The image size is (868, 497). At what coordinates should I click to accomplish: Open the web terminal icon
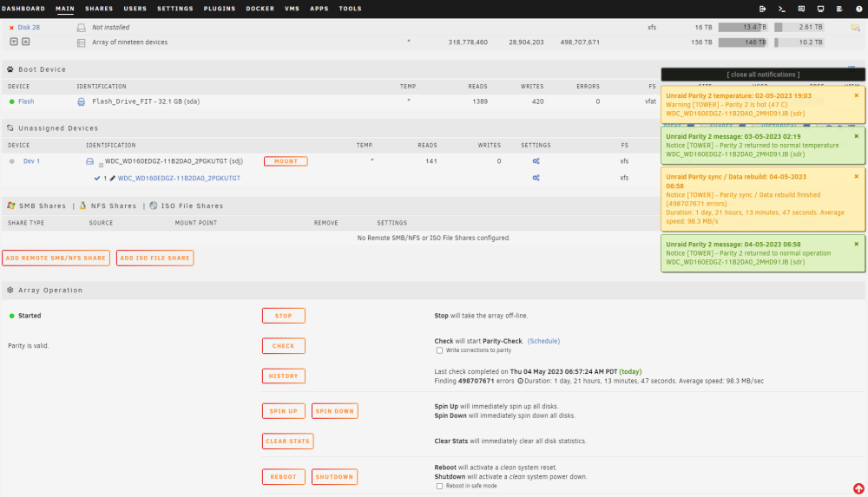click(x=782, y=9)
